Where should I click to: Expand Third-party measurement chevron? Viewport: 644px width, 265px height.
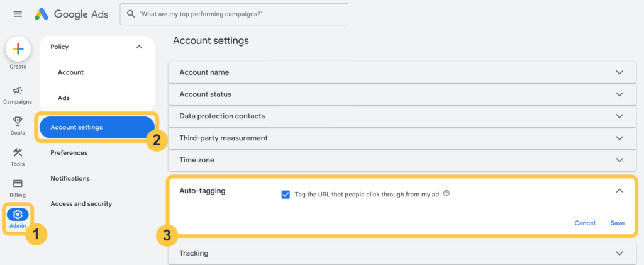(619, 138)
